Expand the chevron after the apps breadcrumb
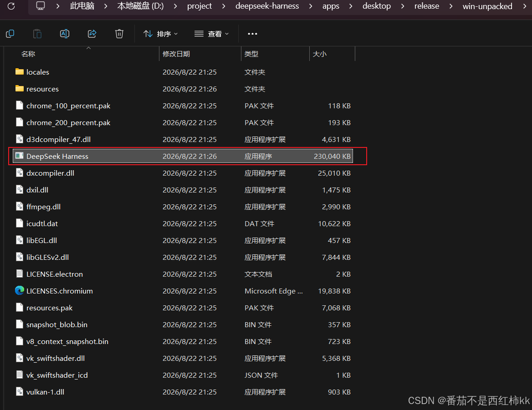Image resolution: width=532 pixels, height=410 pixels. 351,6
